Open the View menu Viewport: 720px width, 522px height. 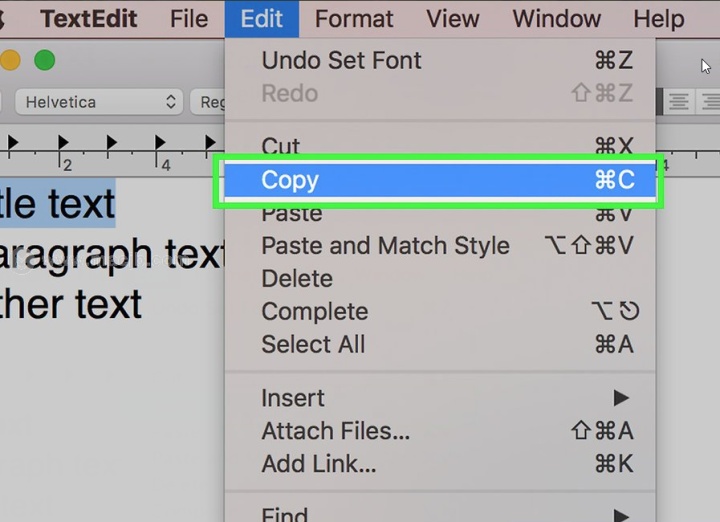click(453, 19)
